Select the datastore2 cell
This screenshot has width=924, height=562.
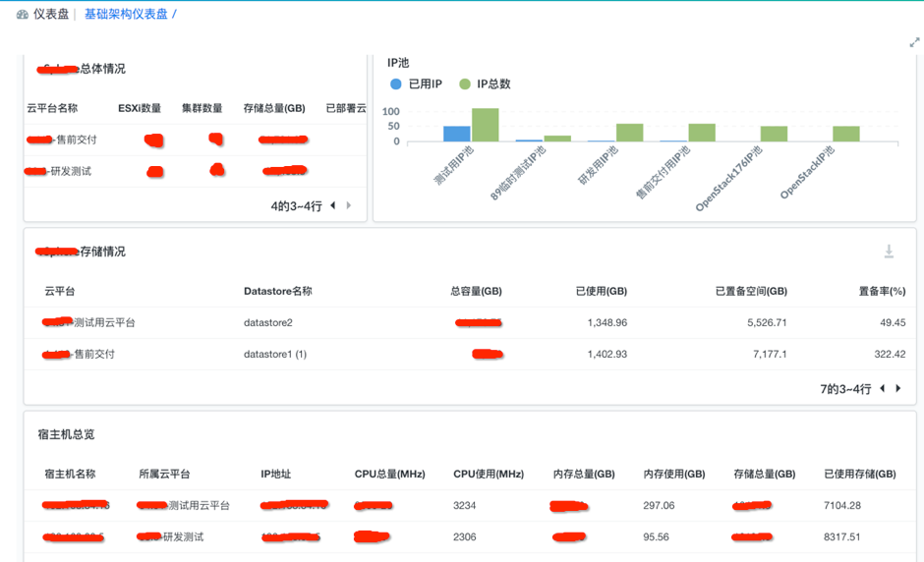tap(268, 323)
